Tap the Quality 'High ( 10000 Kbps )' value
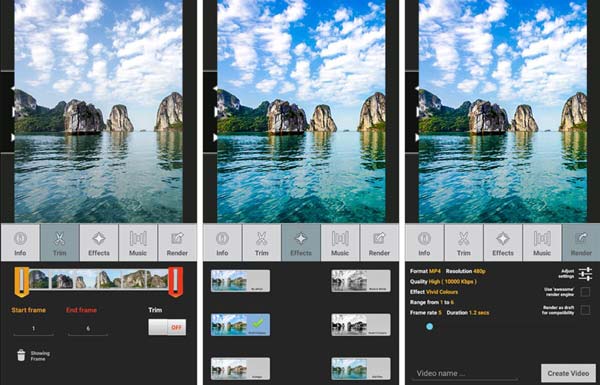 coord(453,282)
